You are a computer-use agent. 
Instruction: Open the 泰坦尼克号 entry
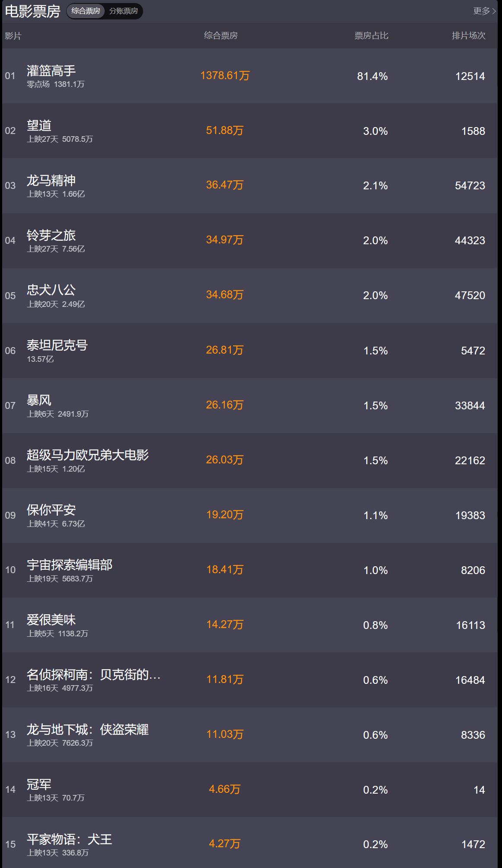[x=57, y=345]
